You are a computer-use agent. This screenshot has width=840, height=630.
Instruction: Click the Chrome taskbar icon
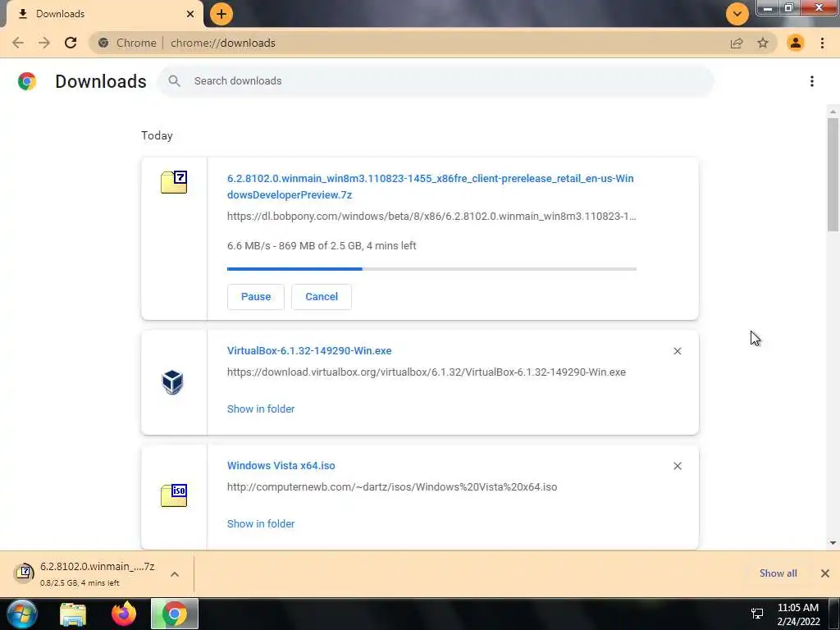175,614
